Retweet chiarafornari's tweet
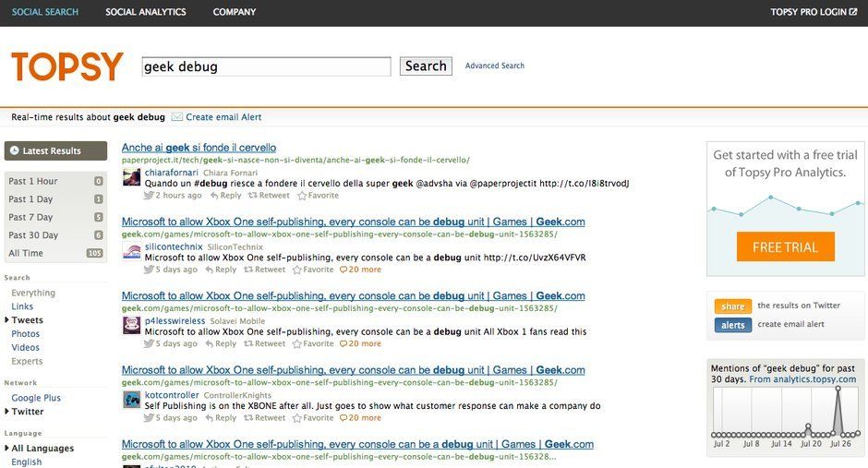868x468 pixels. (x=269, y=196)
